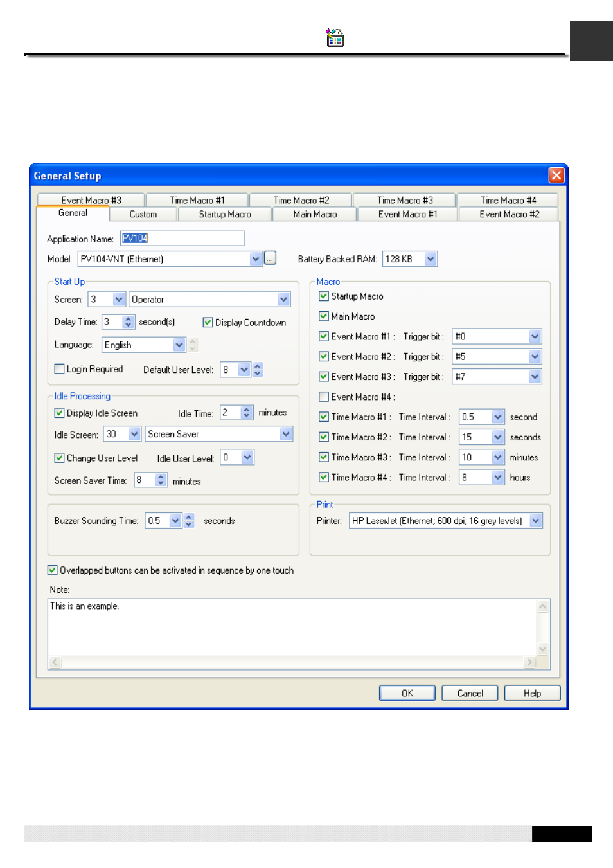Toggle Change User Level checkbox
The width and height of the screenshot is (613, 868).
(x=59, y=458)
